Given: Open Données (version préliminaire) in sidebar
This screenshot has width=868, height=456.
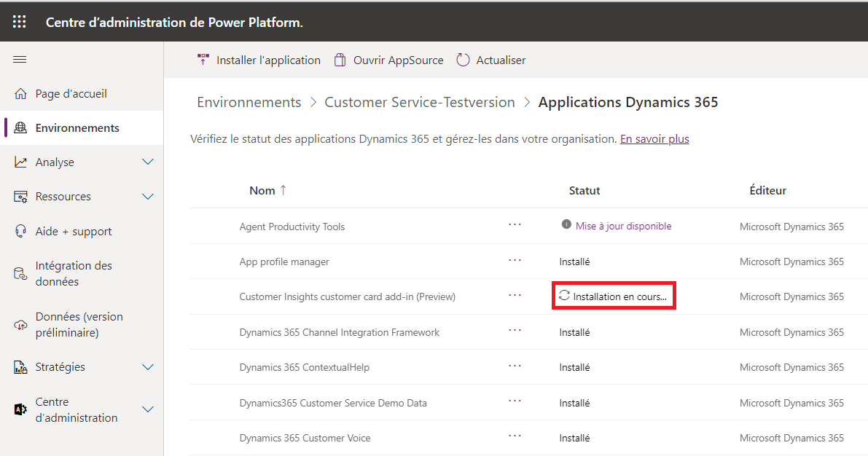Looking at the screenshot, I should click(x=79, y=325).
